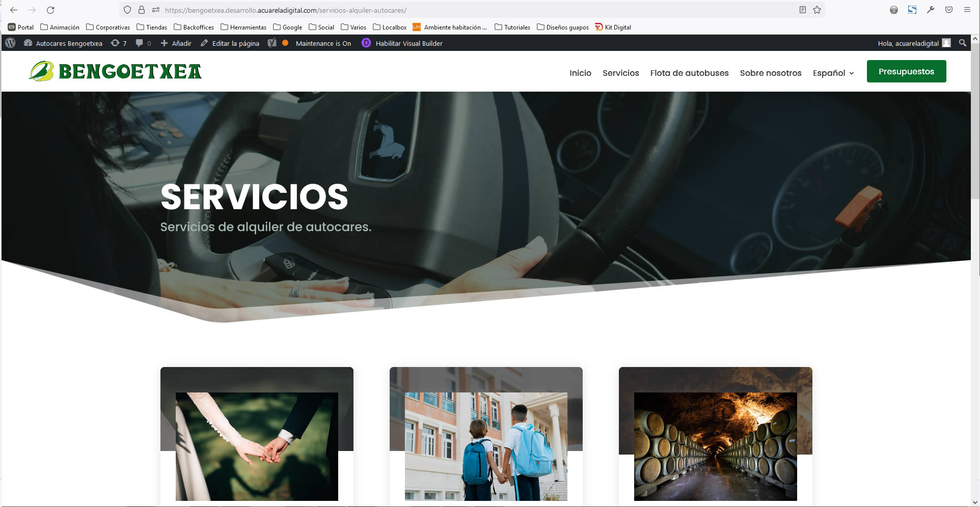Expand the Diseños guapos bookmarks folder

pos(563,27)
